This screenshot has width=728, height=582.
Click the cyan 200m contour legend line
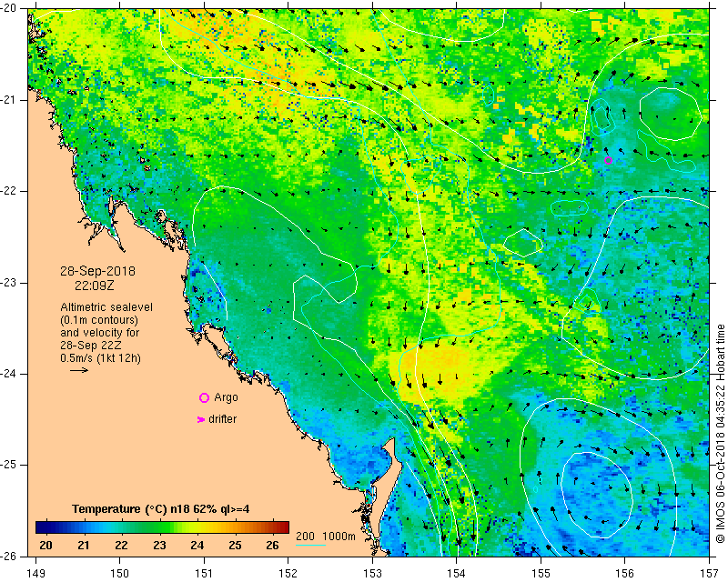click(x=310, y=545)
